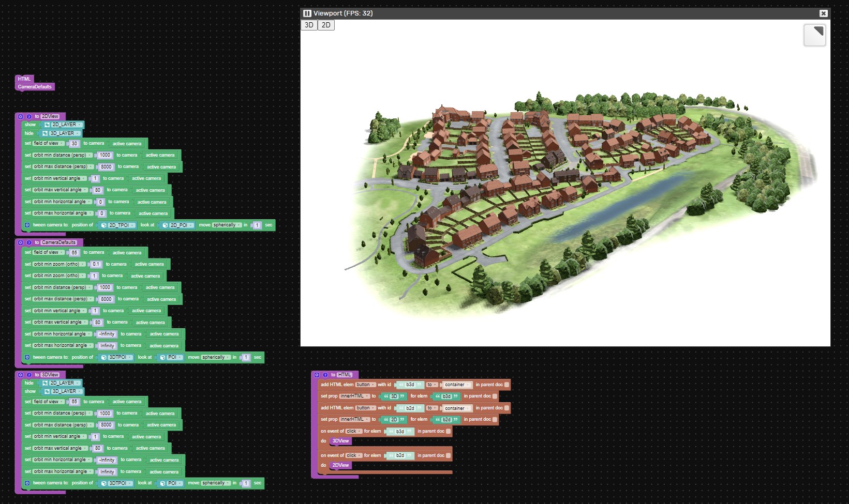This screenshot has width=849, height=504.
Task: Click gear icon on 2DView tween camera block
Action: [27, 225]
